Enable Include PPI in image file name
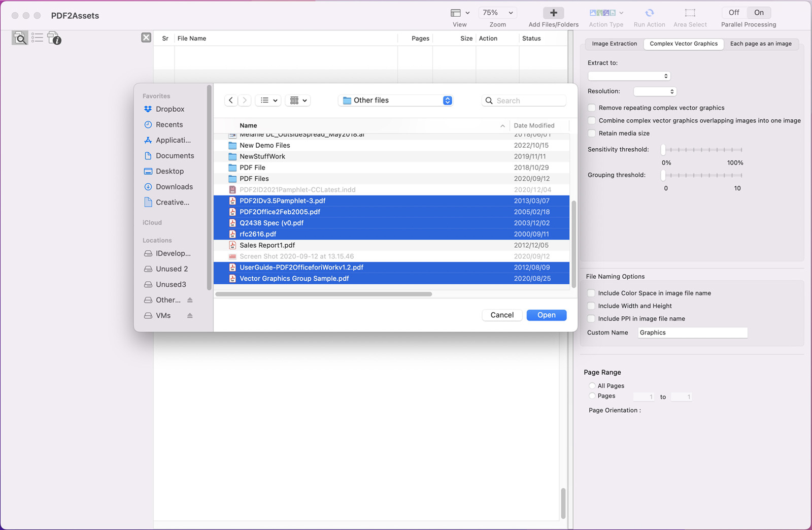The width and height of the screenshot is (812, 530). (591, 318)
